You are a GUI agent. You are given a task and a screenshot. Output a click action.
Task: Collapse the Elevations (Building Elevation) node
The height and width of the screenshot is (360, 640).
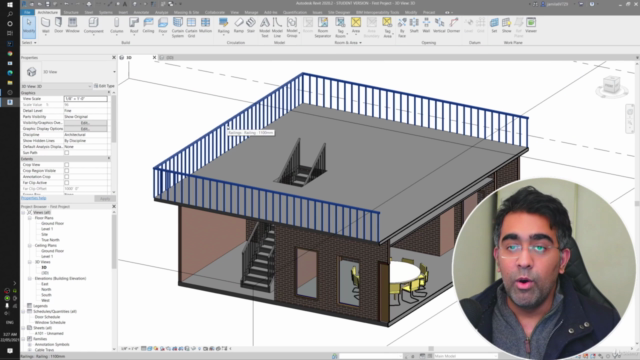pos(30,278)
